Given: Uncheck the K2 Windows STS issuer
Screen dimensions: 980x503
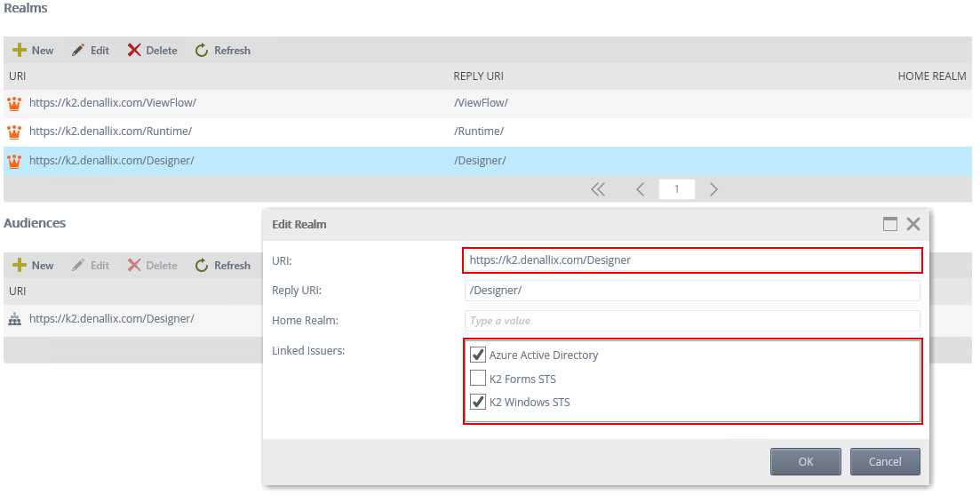Looking at the screenshot, I should 478,402.
